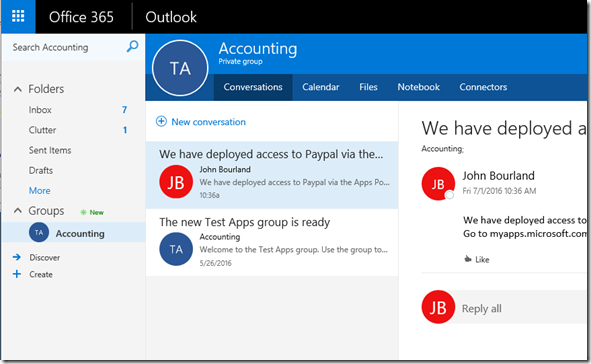Open the Office 365 app launcher grid
This screenshot has width=591, height=364.
click(x=18, y=17)
